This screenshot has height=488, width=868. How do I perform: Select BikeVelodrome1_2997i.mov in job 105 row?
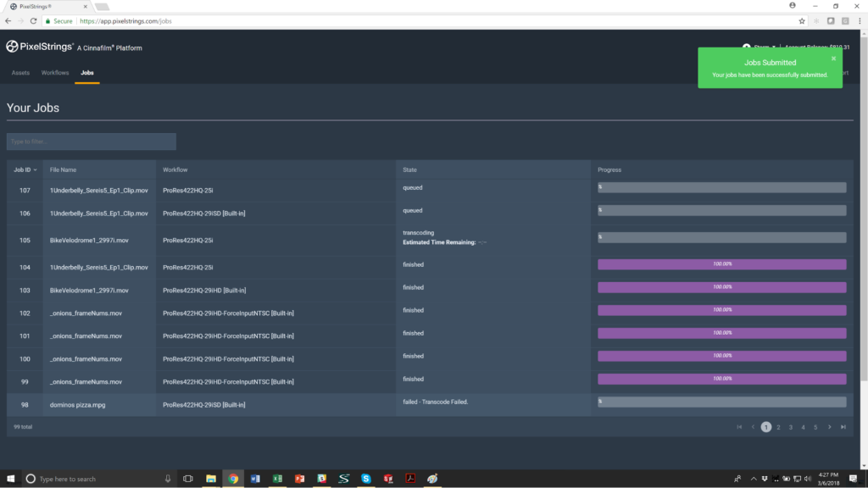89,240
